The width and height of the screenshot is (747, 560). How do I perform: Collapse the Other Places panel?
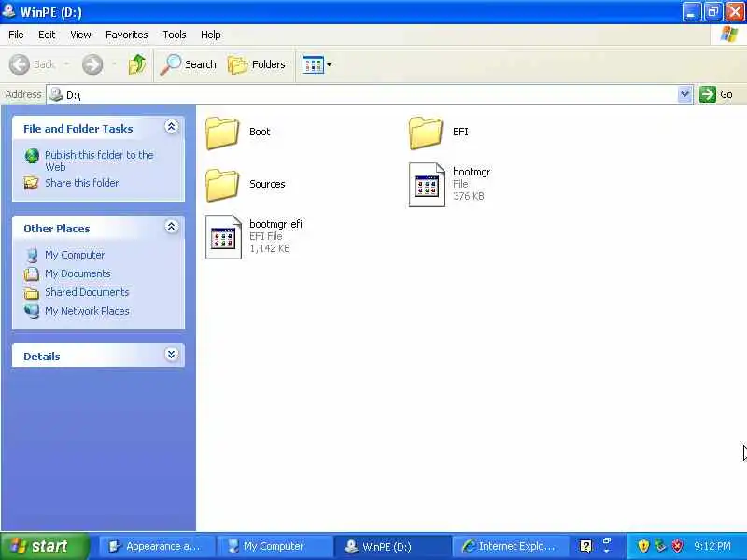(x=172, y=227)
